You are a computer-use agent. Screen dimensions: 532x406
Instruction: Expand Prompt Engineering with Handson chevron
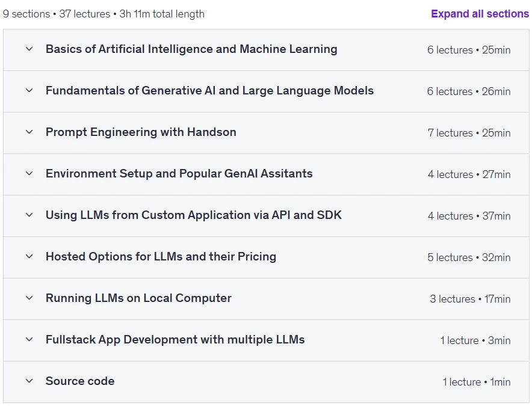[x=29, y=132]
